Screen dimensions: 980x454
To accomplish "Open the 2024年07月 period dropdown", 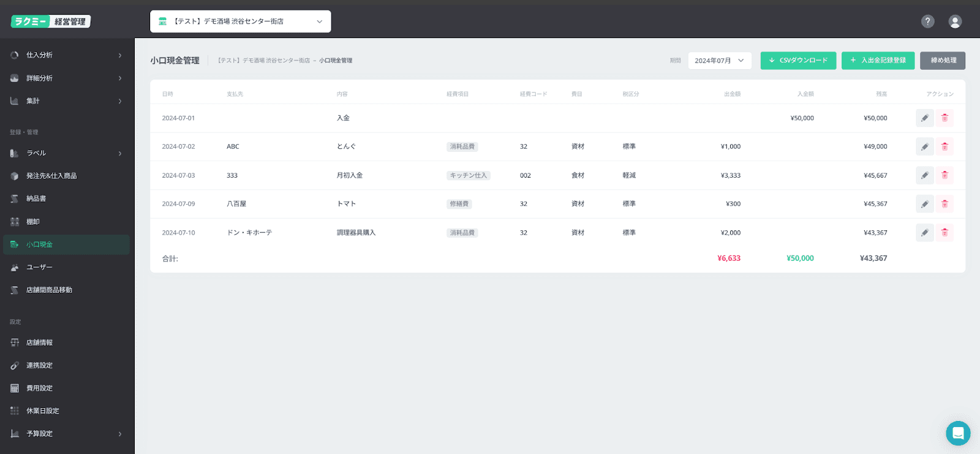I will (720, 61).
